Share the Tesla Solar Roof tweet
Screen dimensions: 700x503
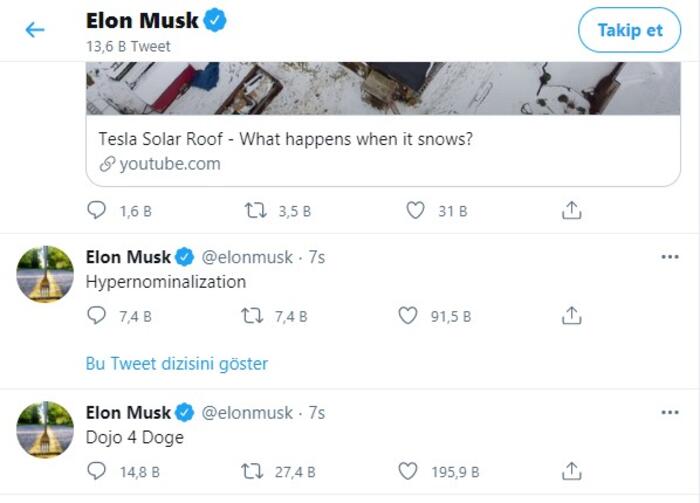point(571,211)
